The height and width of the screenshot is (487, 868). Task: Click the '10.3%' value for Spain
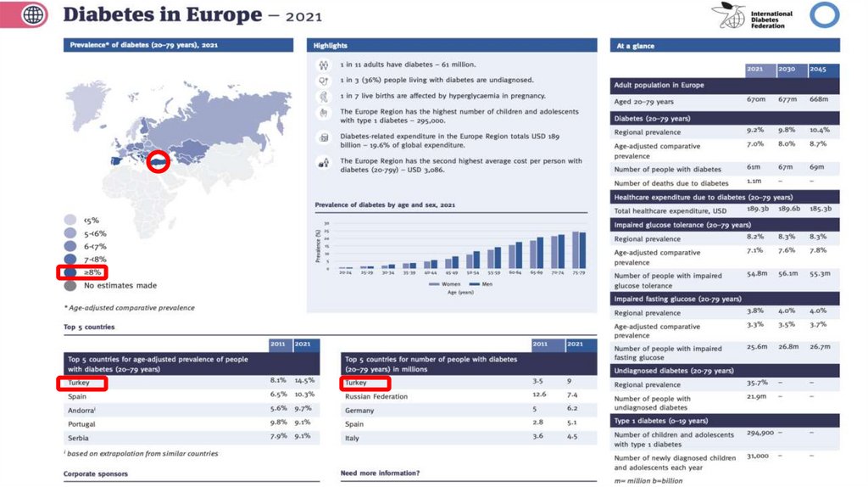[304, 395]
